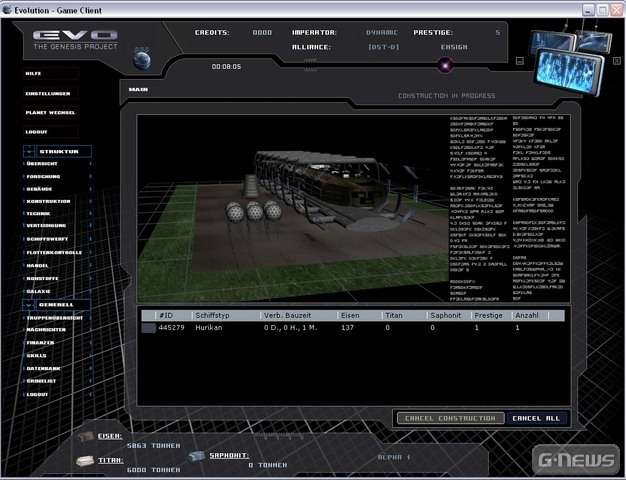626x480 pixels.
Task: Go to Schiffswerft
Action: pos(47,239)
